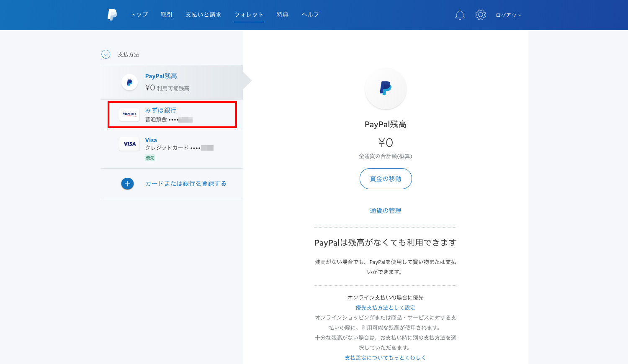Collapse the 支払方法 section chevron
The image size is (628, 364).
click(x=106, y=54)
